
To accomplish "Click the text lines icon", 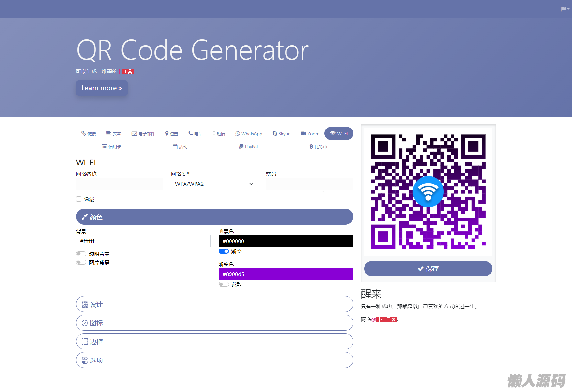I will (x=109, y=133).
